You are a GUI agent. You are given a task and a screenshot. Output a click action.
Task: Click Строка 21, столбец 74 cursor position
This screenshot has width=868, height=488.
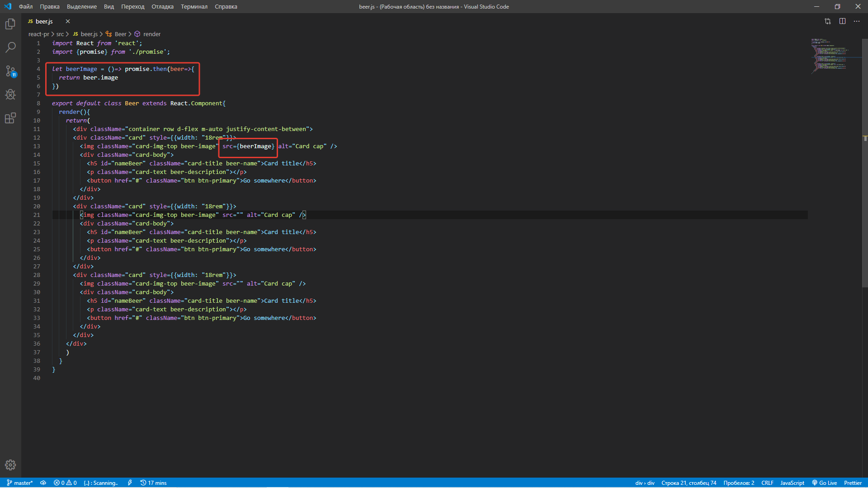click(x=689, y=483)
